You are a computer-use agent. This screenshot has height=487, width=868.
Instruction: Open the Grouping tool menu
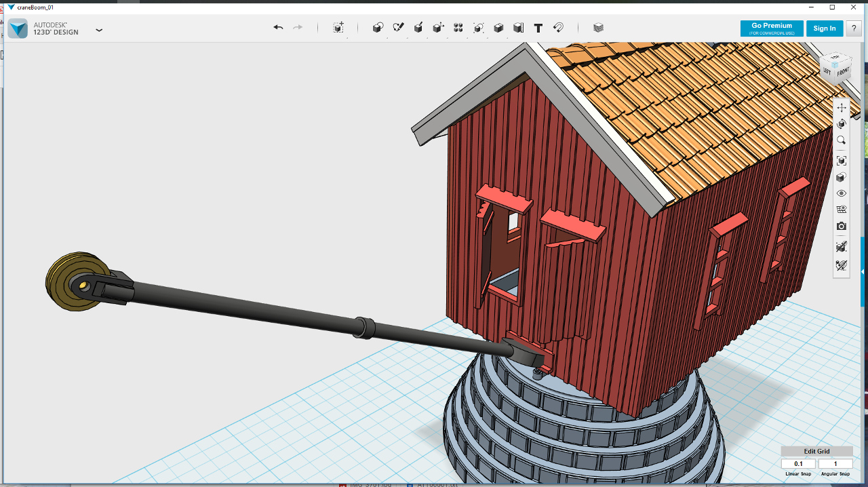[478, 28]
